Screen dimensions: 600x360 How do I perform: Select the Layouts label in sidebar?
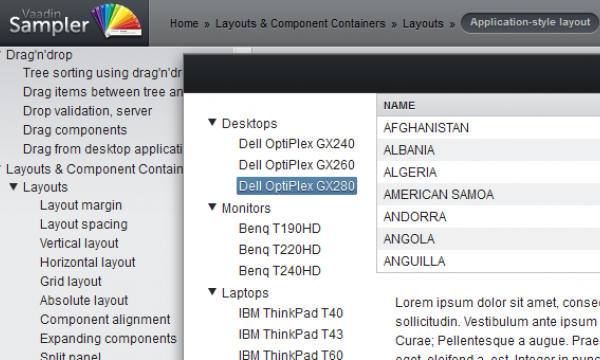pyautogui.click(x=45, y=187)
